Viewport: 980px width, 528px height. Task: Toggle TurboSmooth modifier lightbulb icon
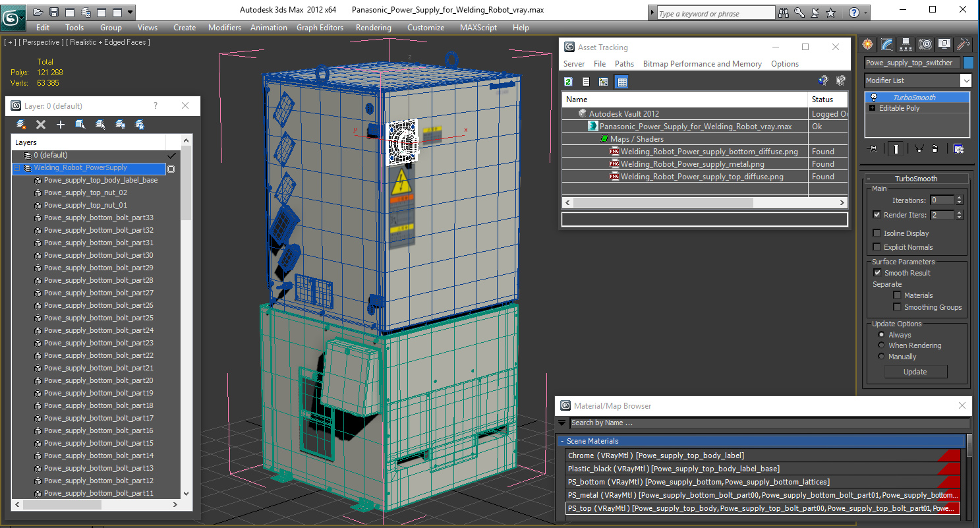coord(874,97)
